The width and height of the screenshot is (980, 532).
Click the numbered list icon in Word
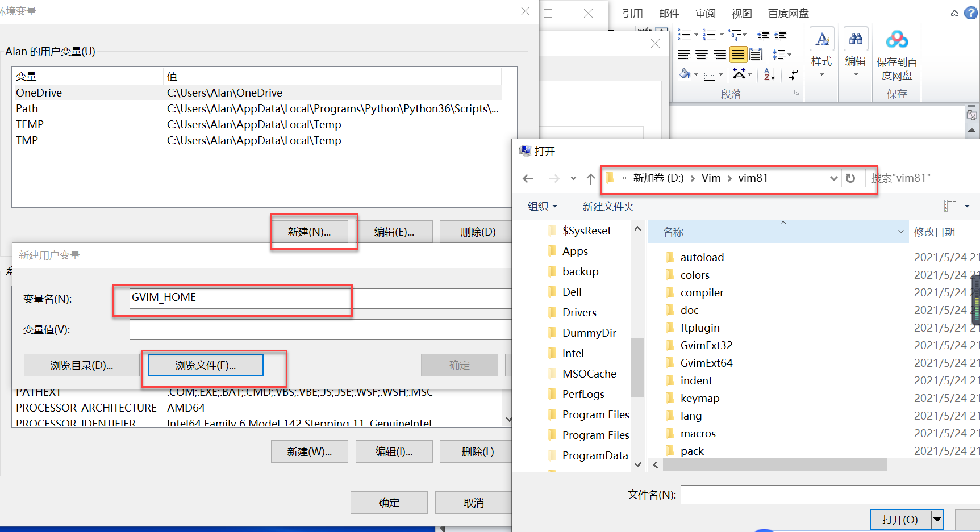click(709, 35)
